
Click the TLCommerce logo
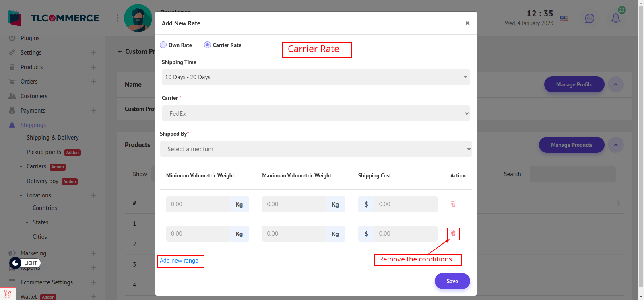tap(54, 18)
